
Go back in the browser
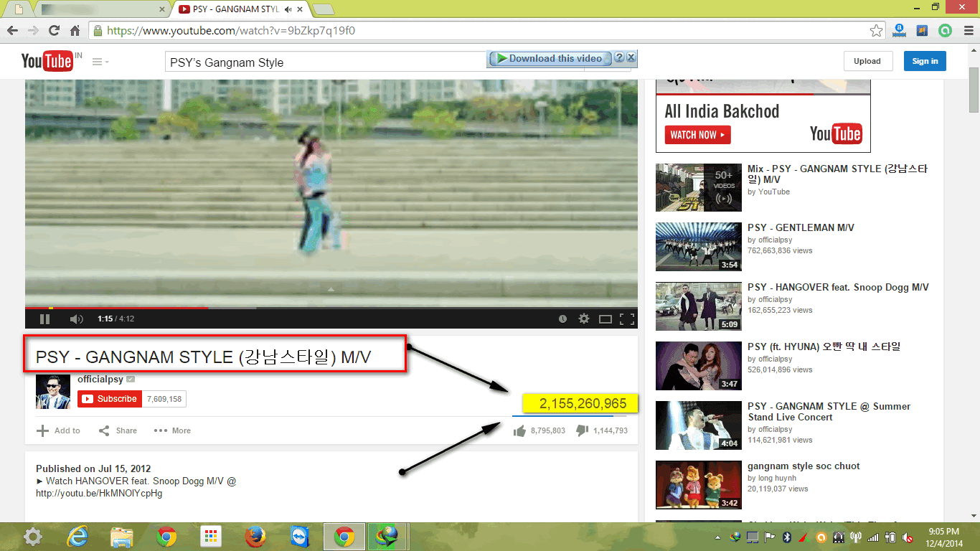(x=12, y=31)
